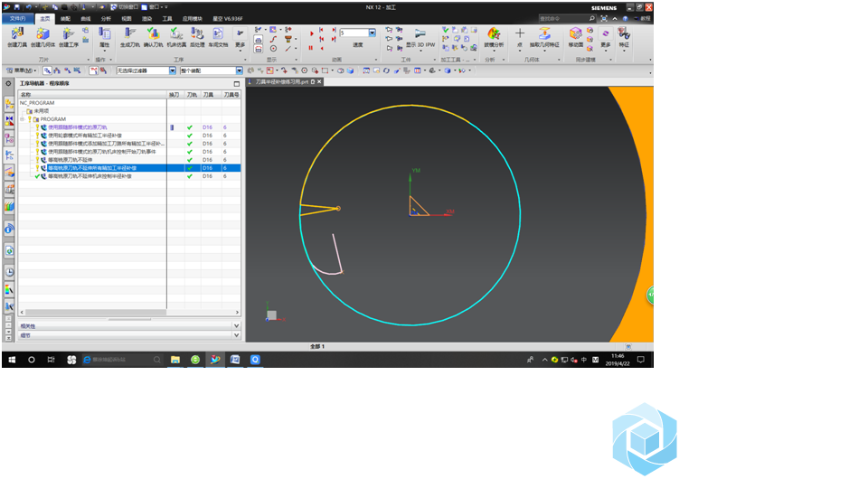This screenshot has width=868, height=488.
Task: Open the 整个装配 scope dropdown
Action: click(x=240, y=70)
